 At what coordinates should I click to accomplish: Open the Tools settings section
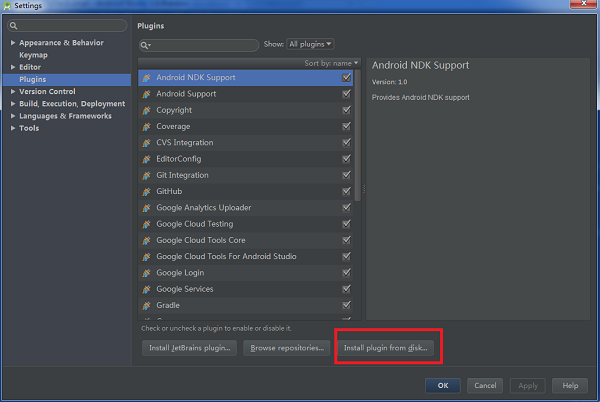pyautogui.click(x=29, y=128)
